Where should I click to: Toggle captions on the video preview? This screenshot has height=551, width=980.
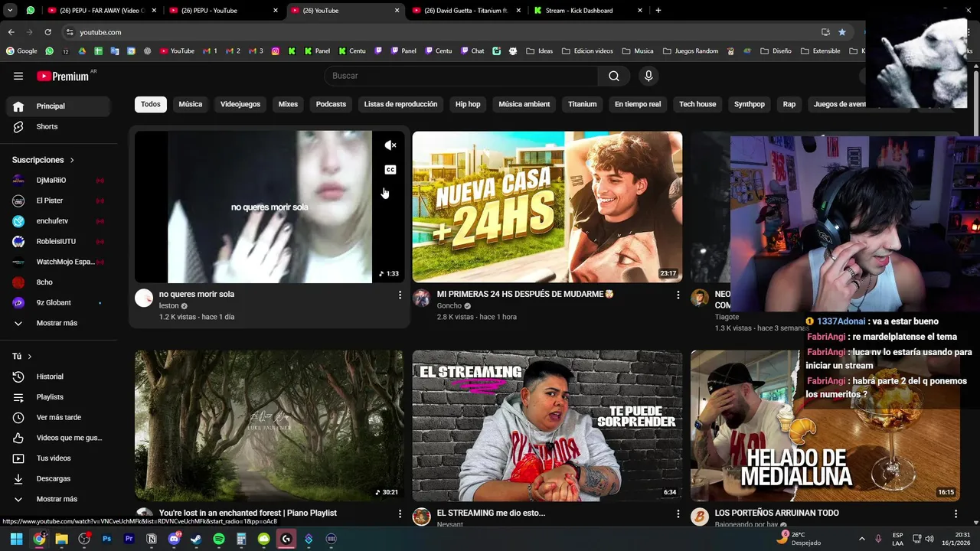[x=390, y=170]
